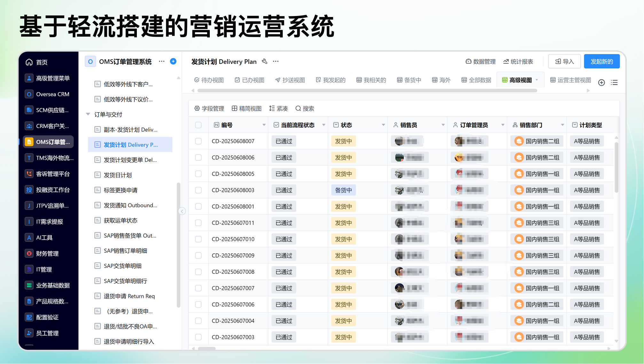Open 高级管理菜单 sidebar icon
The width and height of the screenshot is (644, 364).
[x=29, y=78]
